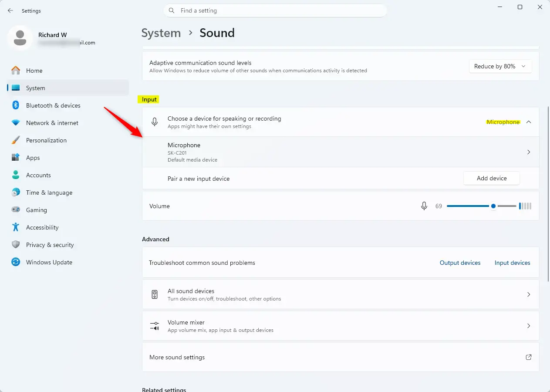Click the Adaptive communication sound levels label
Image resolution: width=550 pixels, height=392 pixels.
200,63
